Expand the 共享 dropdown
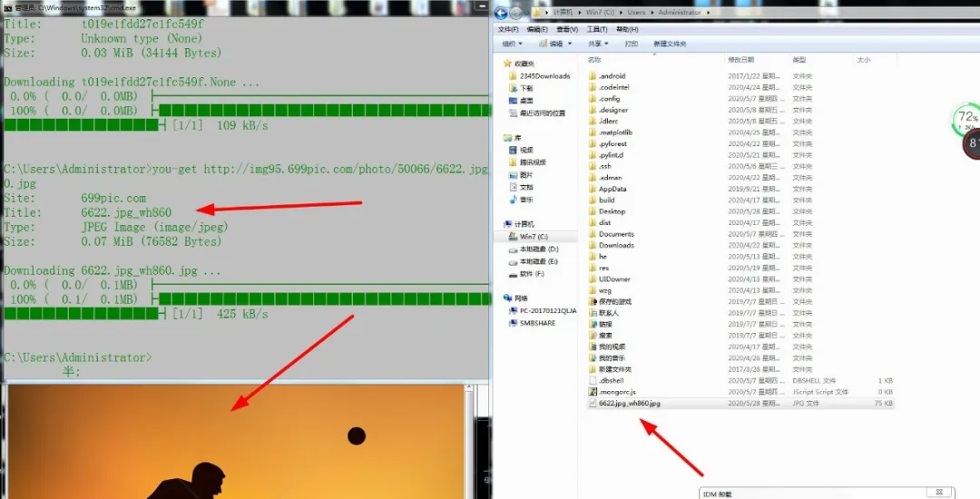The height and width of the screenshot is (499, 980). coord(598,44)
